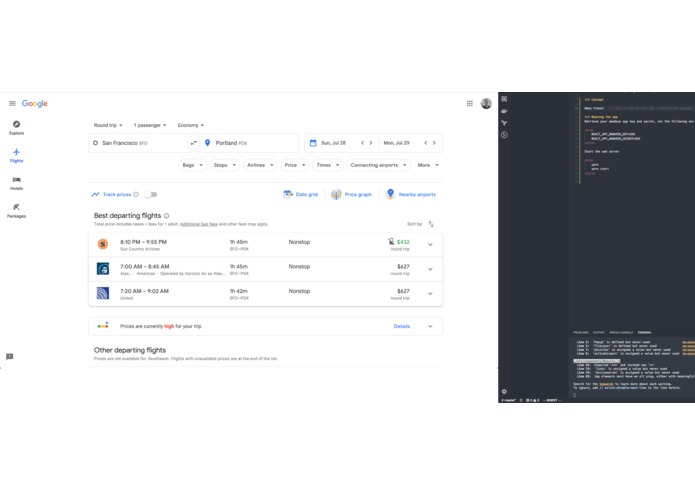Expand the 7:20 AM United flight

pos(430,293)
